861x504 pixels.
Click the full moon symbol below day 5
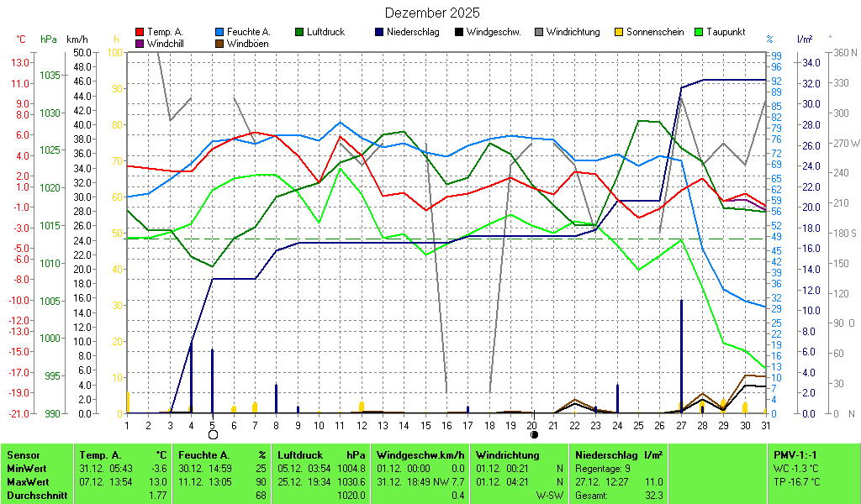pos(213,434)
